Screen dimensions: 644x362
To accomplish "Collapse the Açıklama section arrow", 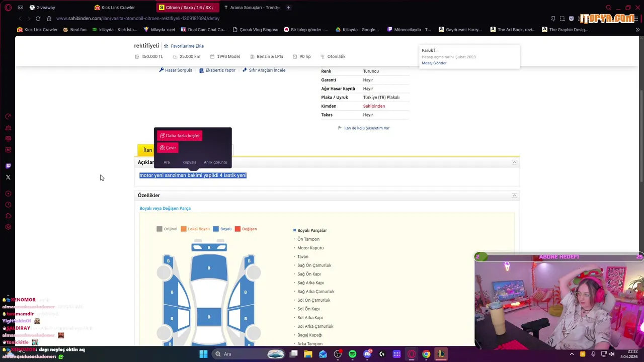I will coord(514,162).
